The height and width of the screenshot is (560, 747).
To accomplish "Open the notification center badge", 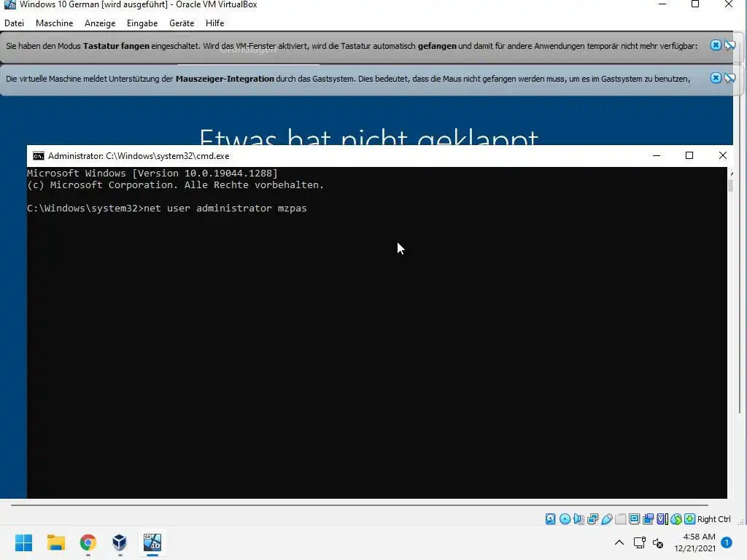I will [727, 542].
